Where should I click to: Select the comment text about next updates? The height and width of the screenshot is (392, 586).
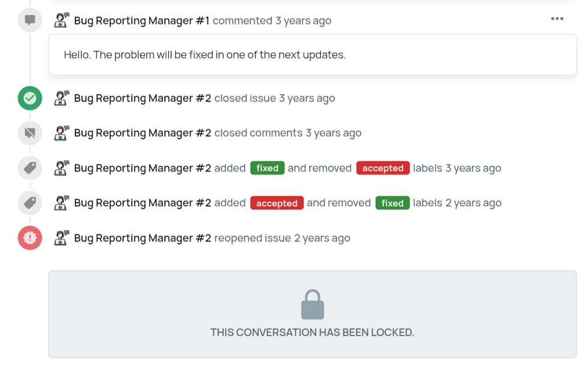click(x=205, y=54)
